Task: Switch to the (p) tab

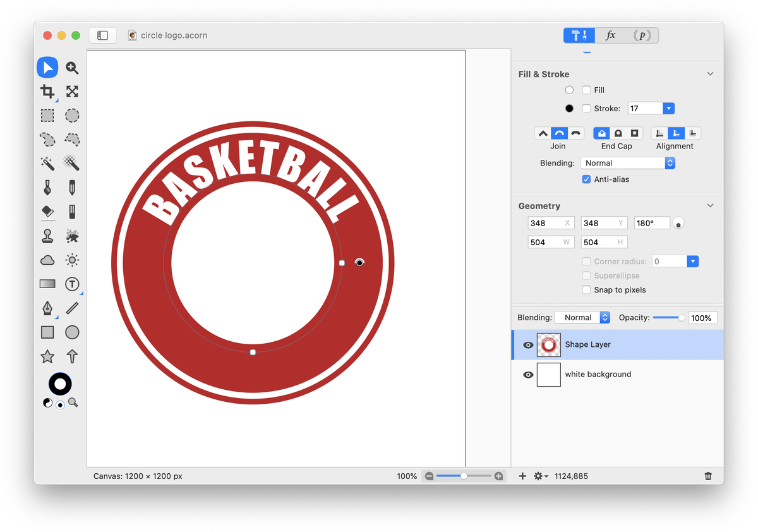Action: point(642,35)
